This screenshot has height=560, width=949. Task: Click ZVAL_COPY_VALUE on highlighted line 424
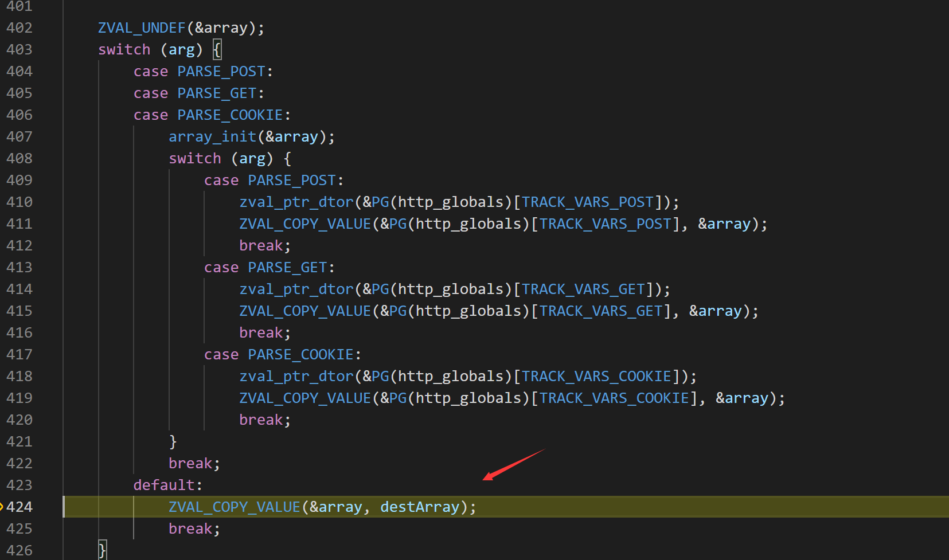click(x=235, y=507)
